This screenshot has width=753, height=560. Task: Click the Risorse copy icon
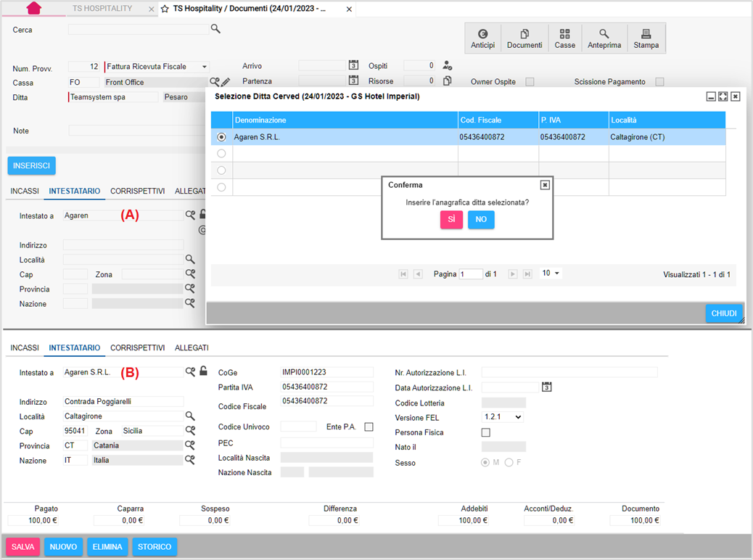tap(447, 81)
